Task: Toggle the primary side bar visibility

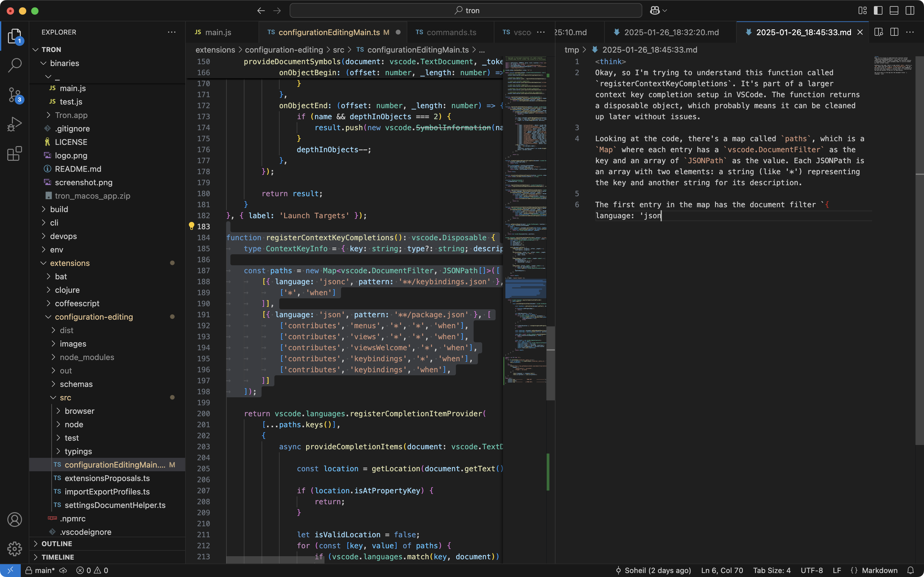Action: click(x=878, y=11)
